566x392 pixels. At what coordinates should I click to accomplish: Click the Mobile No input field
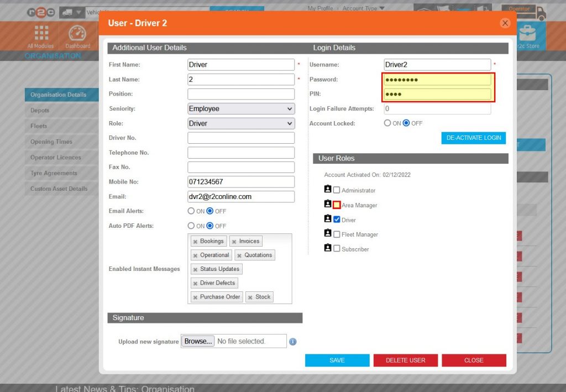click(240, 181)
